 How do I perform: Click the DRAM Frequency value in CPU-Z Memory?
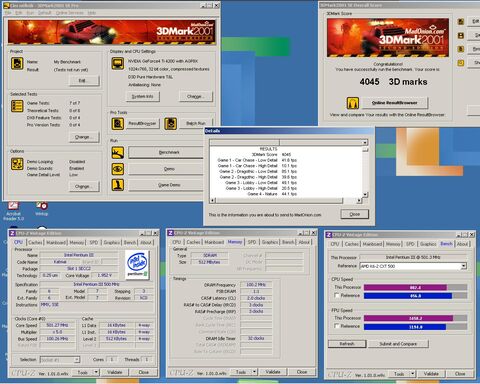256,285
